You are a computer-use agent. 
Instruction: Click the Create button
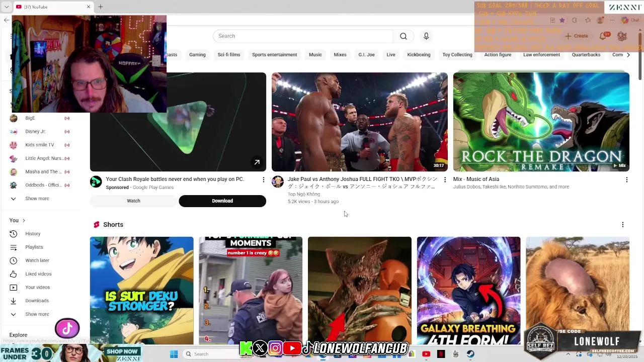[x=577, y=36]
